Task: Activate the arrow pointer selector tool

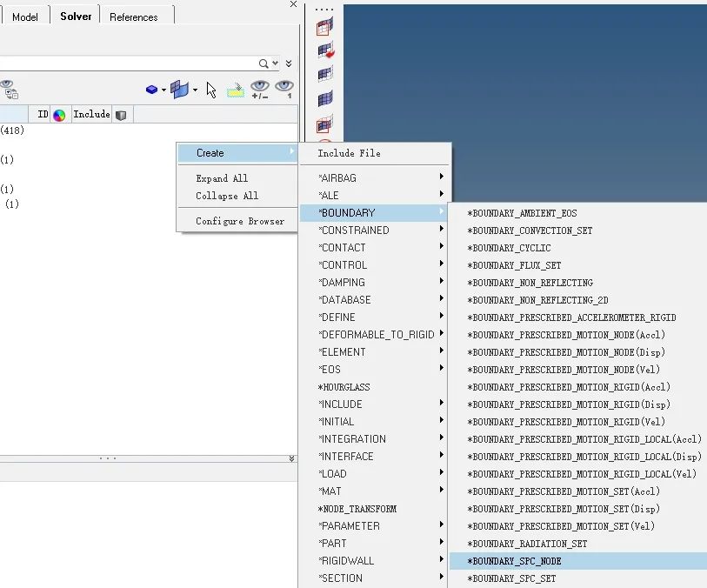Action: point(211,90)
